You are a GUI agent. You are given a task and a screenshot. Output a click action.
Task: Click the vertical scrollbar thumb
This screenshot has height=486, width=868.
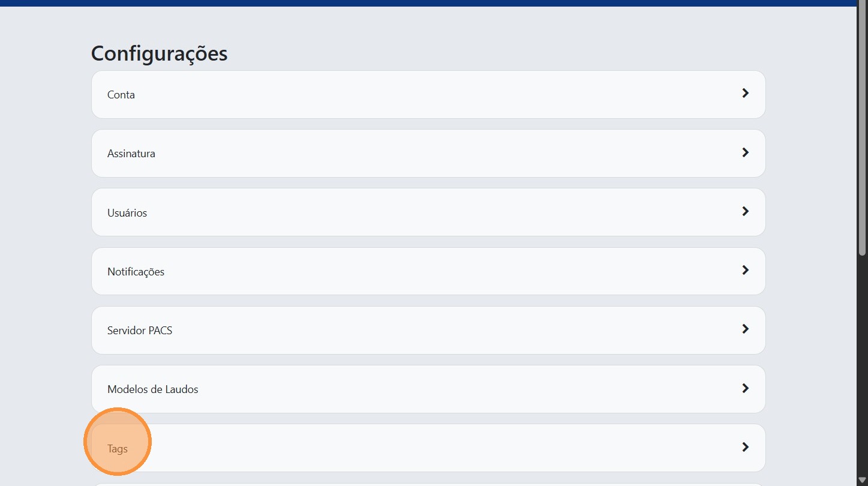(862, 126)
